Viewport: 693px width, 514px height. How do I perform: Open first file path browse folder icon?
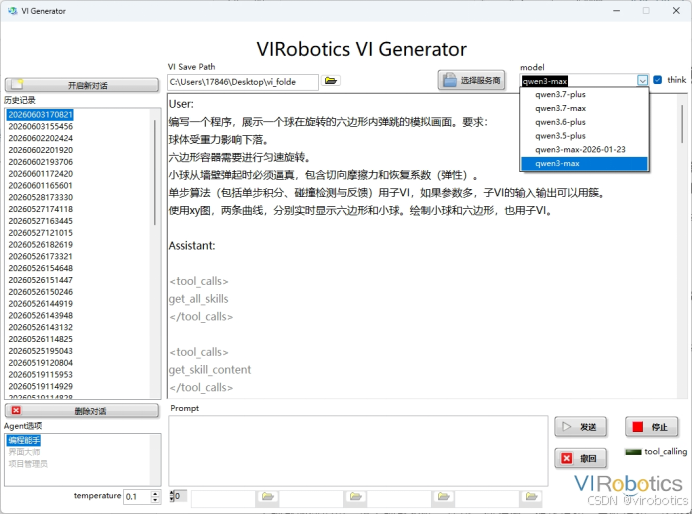tap(267, 496)
